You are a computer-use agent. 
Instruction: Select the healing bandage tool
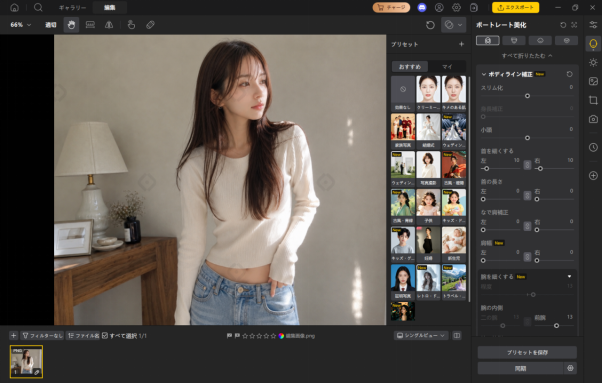(x=150, y=25)
